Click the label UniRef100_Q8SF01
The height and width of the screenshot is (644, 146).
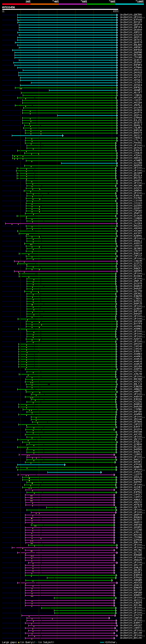131,115
